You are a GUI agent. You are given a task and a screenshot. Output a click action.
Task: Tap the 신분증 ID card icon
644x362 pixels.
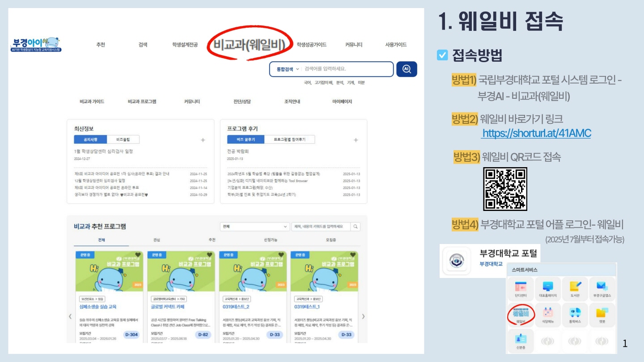pos(521,341)
